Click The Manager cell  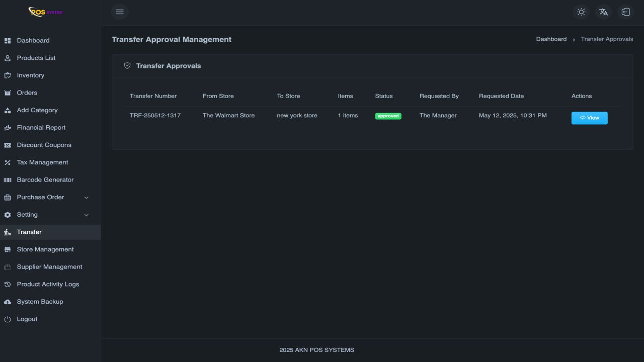tap(438, 116)
